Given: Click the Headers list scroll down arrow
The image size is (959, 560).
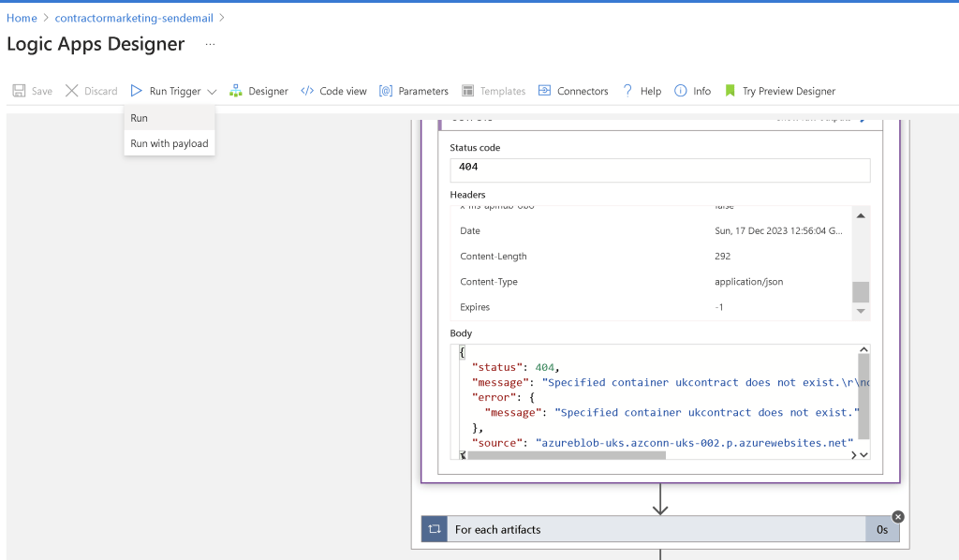Looking at the screenshot, I should (x=861, y=311).
